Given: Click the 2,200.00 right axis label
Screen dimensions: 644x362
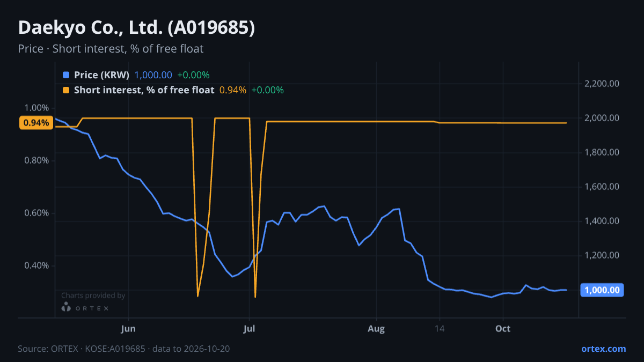Looking at the screenshot, I should [x=601, y=84].
